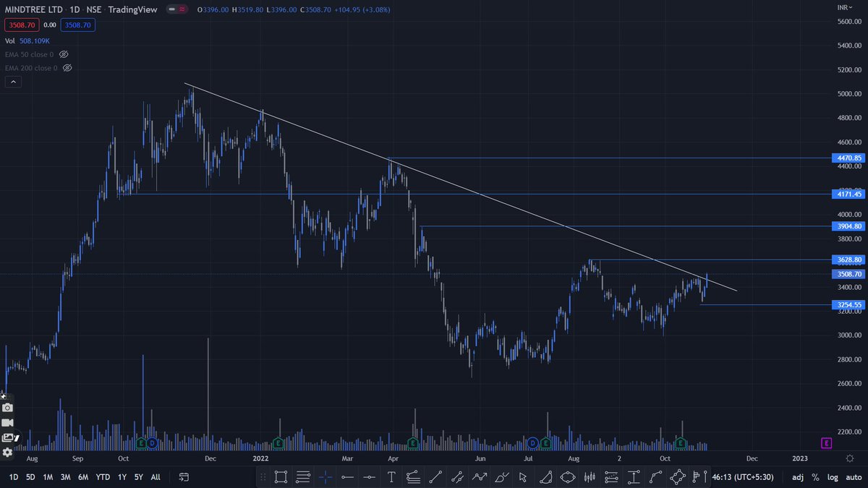The width and height of the screenshot is (868, 488).
Task: Select the parallel channel tool
Action: point(457,477)
